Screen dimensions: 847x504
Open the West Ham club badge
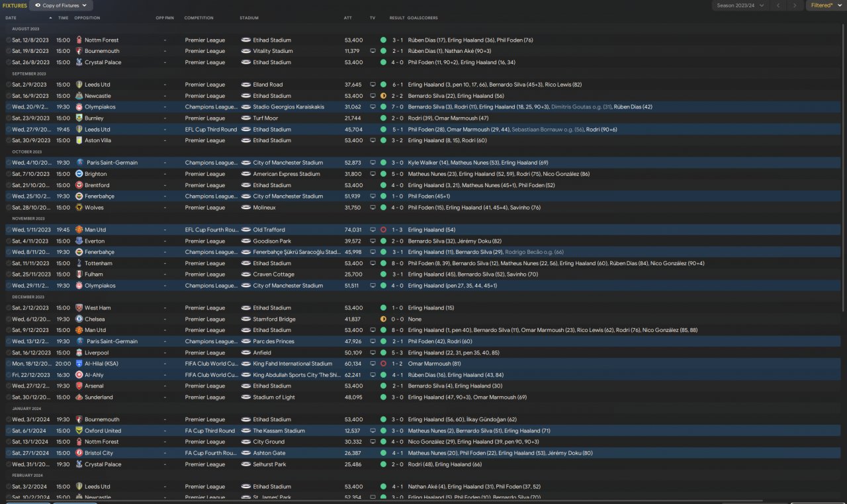pos(79,308)
